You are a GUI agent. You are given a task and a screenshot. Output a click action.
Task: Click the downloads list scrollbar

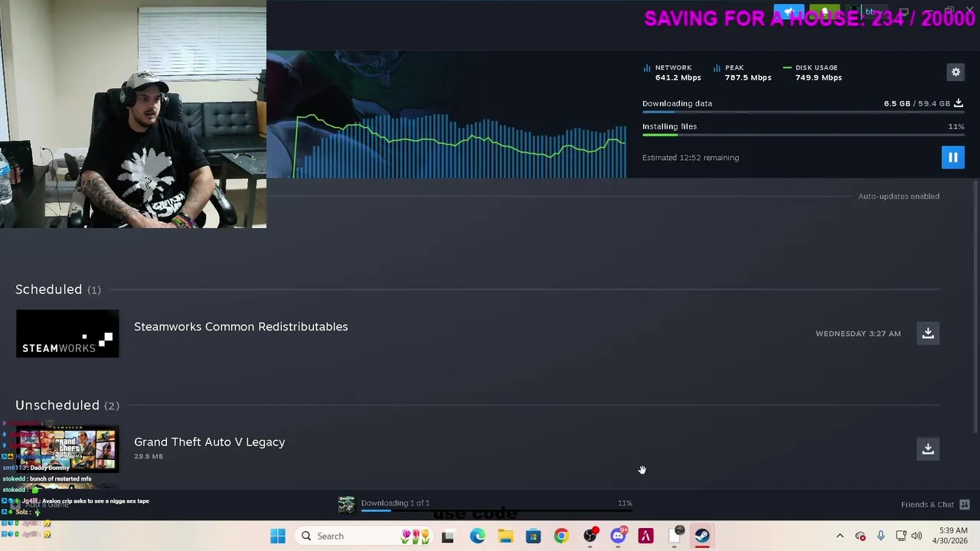975,306
